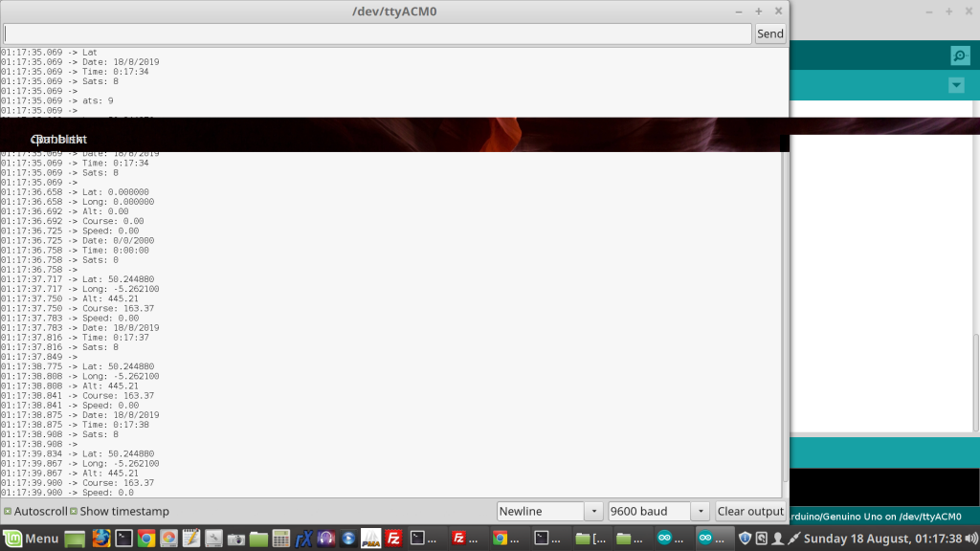Screen dimensions: 980x551
Task: Launch the terminal from the panel launcher
Action: pyautogui.click(x=123, y=539)
